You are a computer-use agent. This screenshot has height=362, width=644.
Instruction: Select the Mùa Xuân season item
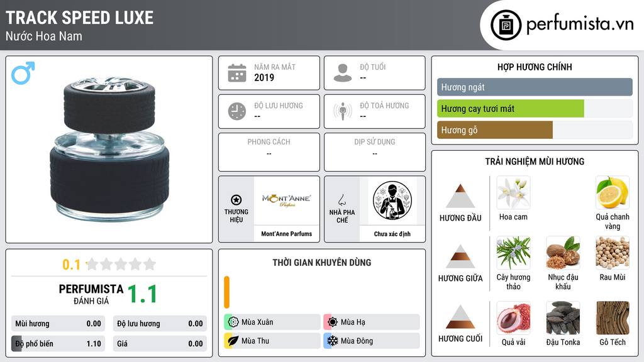272,322
